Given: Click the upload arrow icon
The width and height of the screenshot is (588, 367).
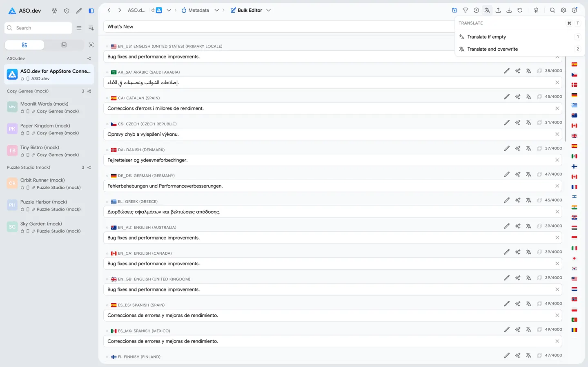Looking at the screenshot, I should coord(498,10).
